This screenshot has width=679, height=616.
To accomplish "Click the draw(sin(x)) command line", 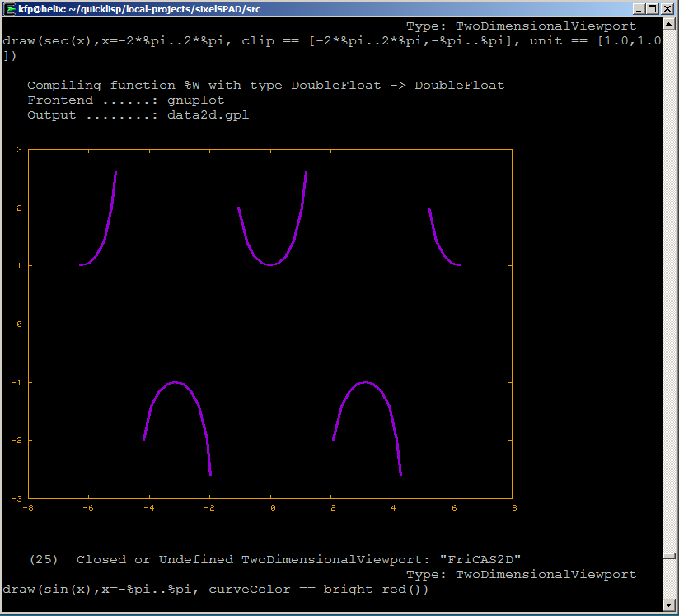I will pos(216,589).
